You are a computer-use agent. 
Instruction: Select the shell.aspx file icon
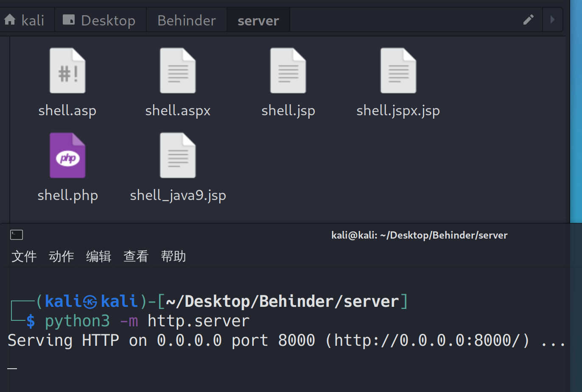[x=178, y=71]
